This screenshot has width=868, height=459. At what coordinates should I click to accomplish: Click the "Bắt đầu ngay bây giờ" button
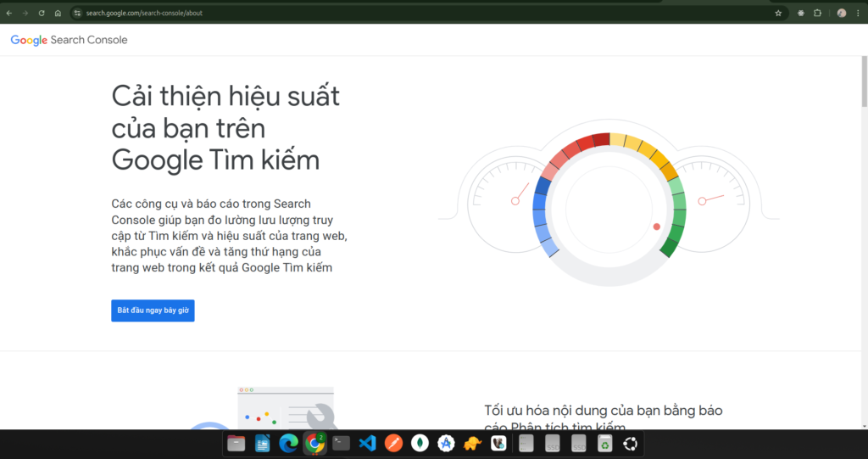(x=153, y=311)
